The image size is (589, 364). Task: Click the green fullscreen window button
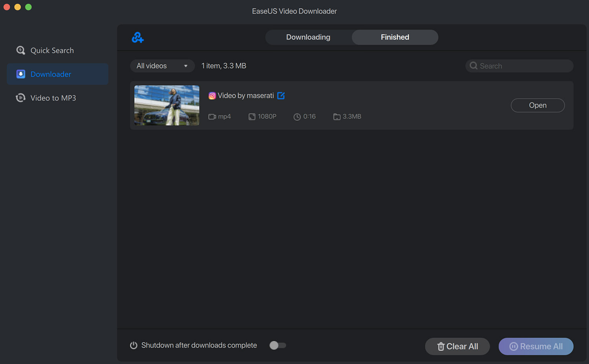[28, 7]
